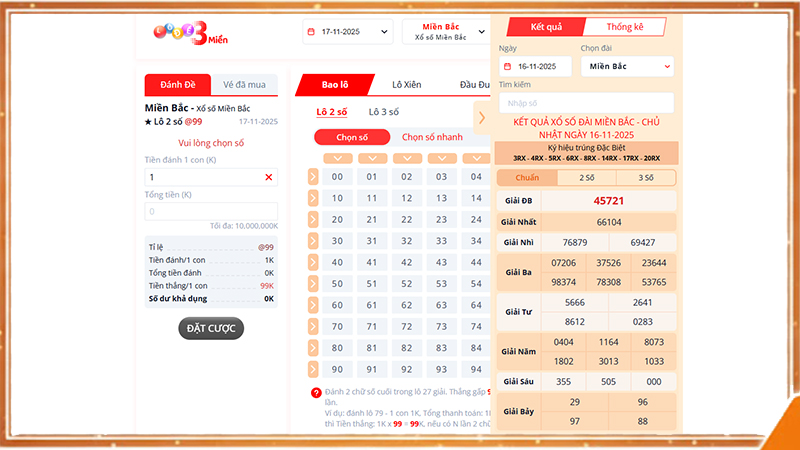This screenshot has width=800, height=450.
Task: Pick number 80 in the grid
Action: point(337,348)
